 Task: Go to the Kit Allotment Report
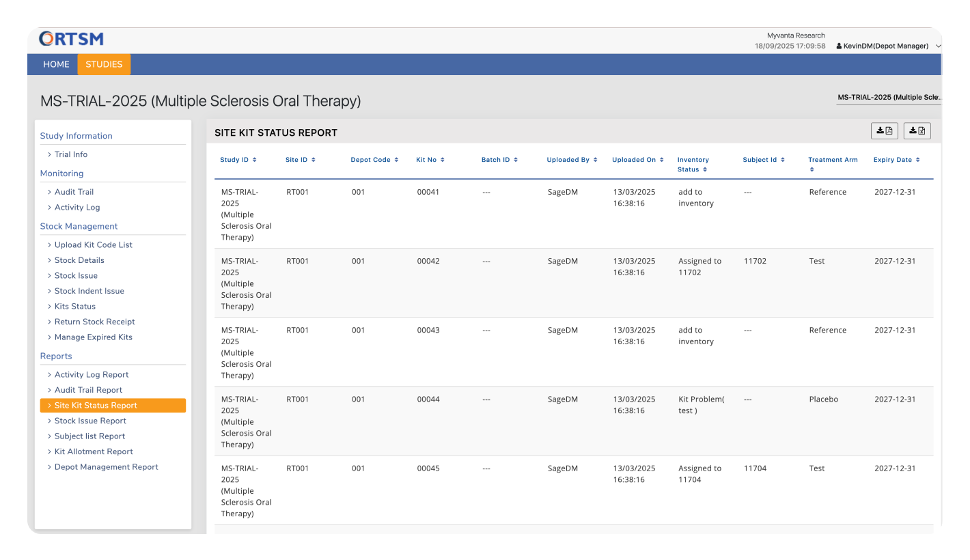pyautogui.click(x=94, y=451)
